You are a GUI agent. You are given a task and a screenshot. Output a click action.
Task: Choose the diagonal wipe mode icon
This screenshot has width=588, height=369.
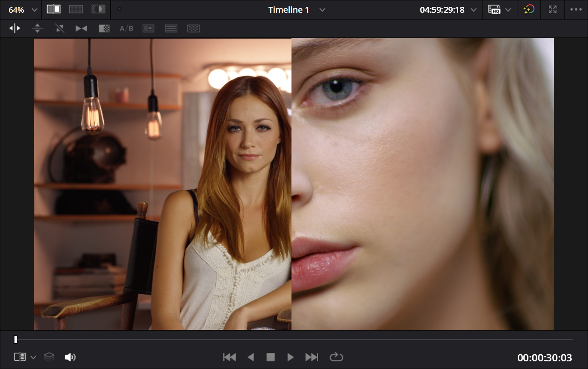point(60,28)
